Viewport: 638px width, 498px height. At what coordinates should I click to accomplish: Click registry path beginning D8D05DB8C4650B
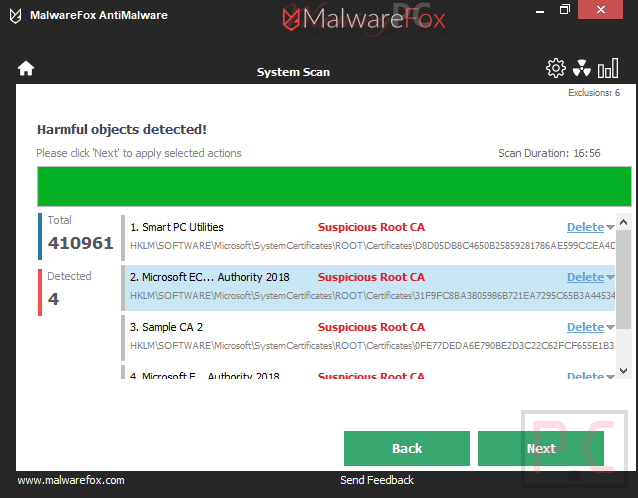coord(372,246)
